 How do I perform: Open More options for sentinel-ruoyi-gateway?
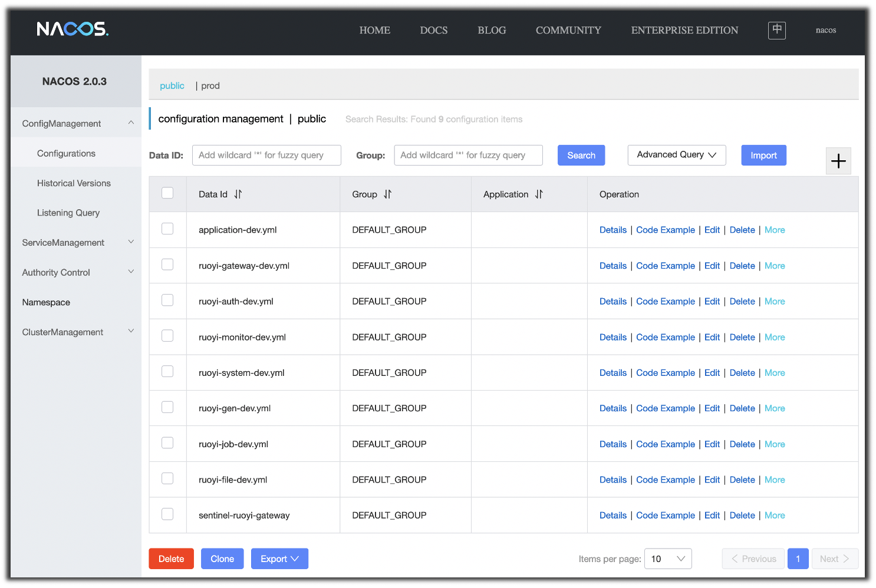point(775,516)
